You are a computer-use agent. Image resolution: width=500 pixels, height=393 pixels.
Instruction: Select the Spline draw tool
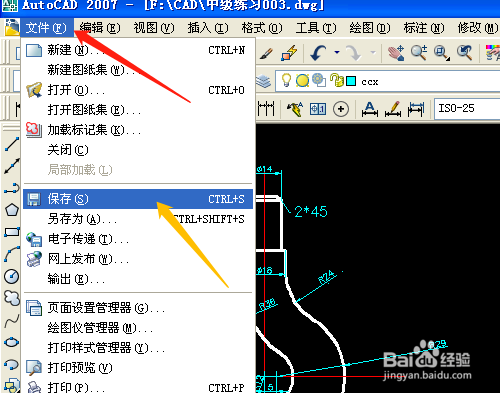pyautogui.click(x=12, y=321)
